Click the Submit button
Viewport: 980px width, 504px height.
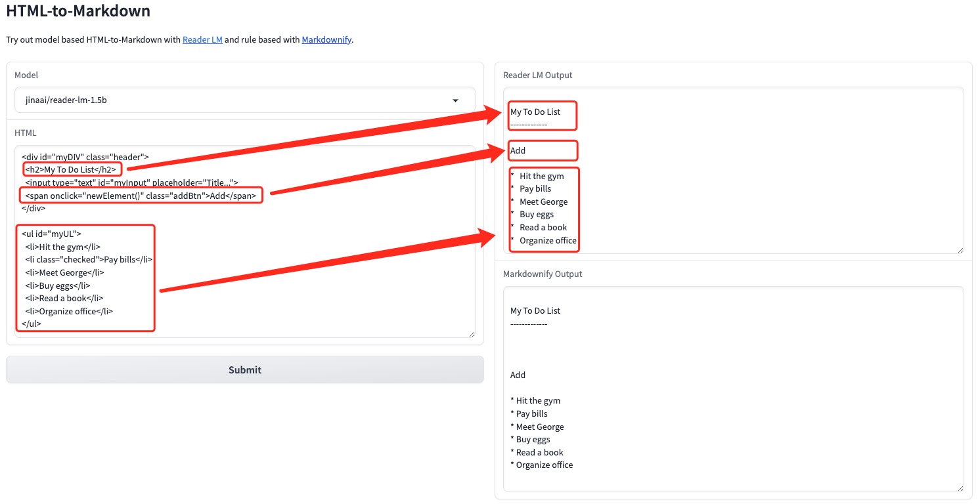(245, 369)
